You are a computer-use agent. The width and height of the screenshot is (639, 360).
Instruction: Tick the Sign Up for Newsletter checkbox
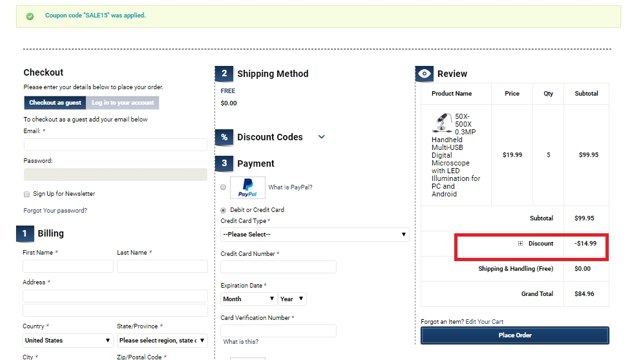[x=26, y=194]
